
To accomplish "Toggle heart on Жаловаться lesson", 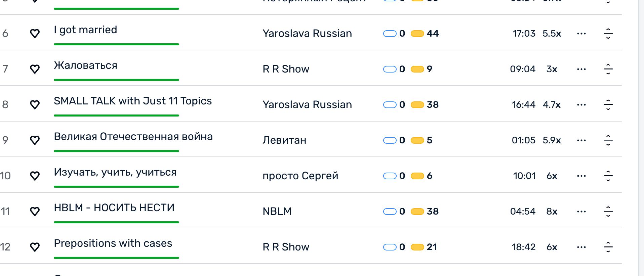I will tap(35, 69).
